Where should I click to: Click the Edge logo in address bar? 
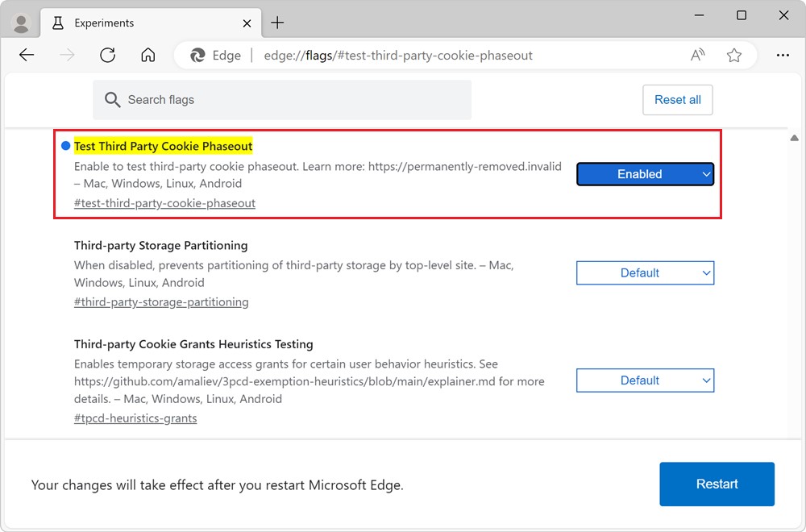[198, 56]
